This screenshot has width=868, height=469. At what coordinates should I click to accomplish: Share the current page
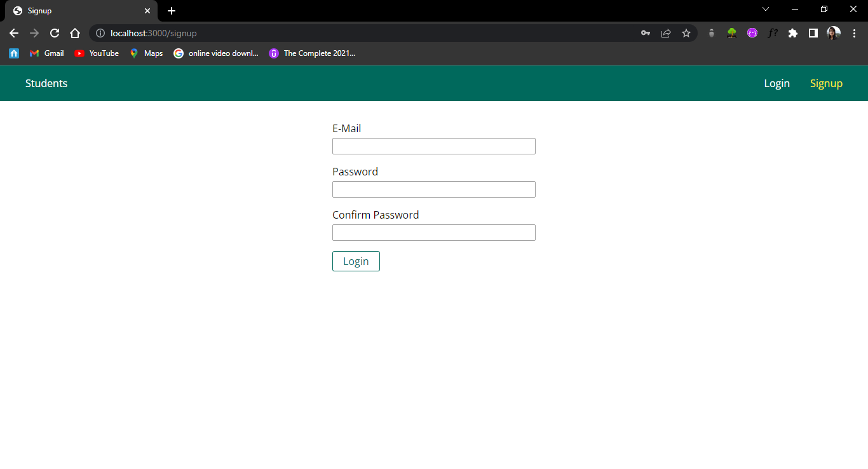tap(666, 33)
